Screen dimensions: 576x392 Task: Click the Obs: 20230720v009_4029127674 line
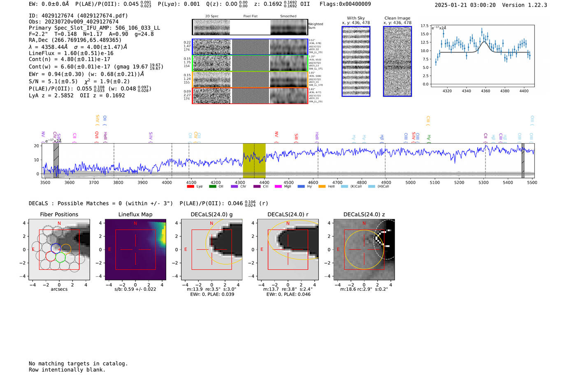click(74, 22)
